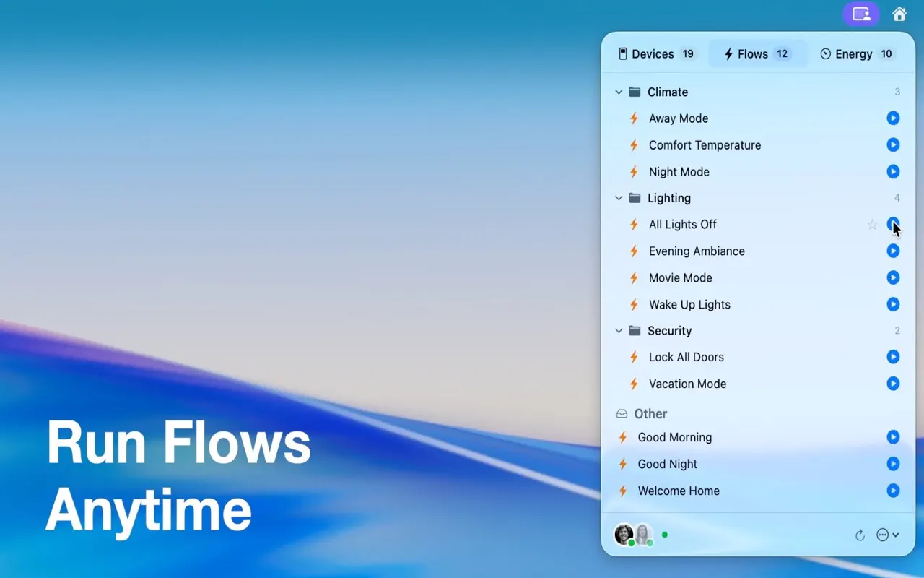Switch to the Devices tab
The image size is (924, 578).
[x=655, y=54]
